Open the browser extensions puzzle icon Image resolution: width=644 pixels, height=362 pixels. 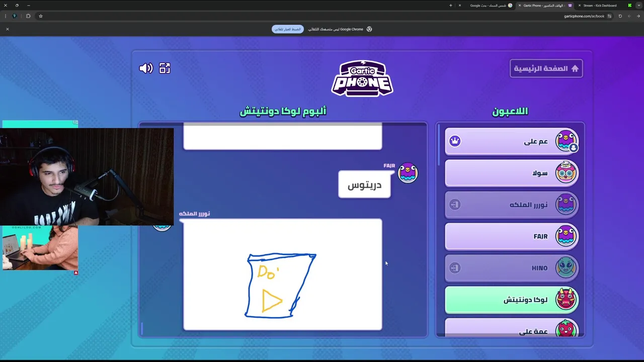[x=28, y=16]
